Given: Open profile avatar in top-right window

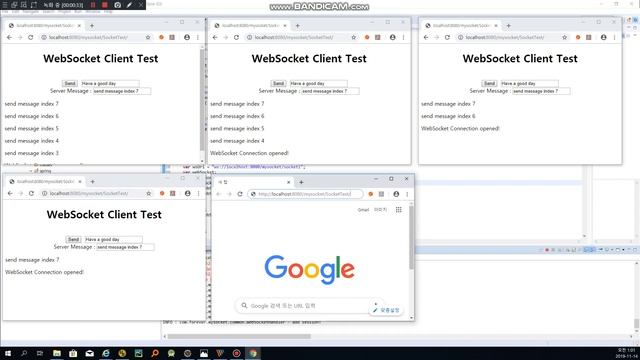Looking at the screenshot, I should [604, 37].
